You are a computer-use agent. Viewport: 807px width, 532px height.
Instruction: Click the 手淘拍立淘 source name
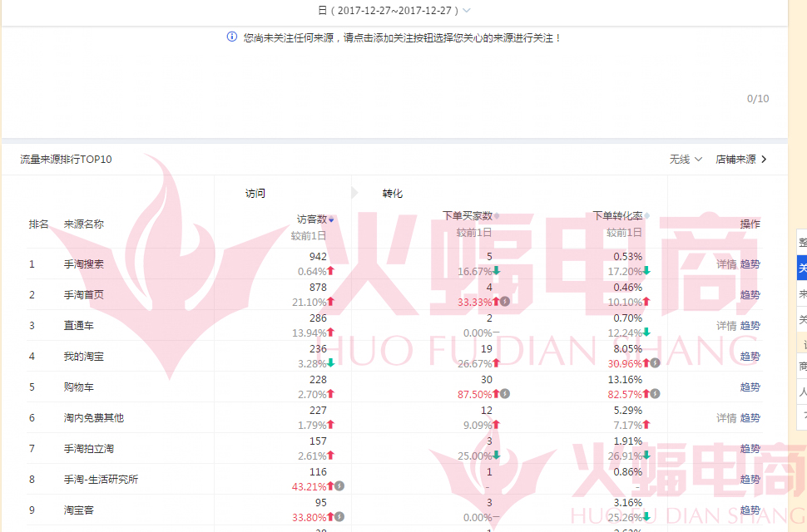[88, 449]
